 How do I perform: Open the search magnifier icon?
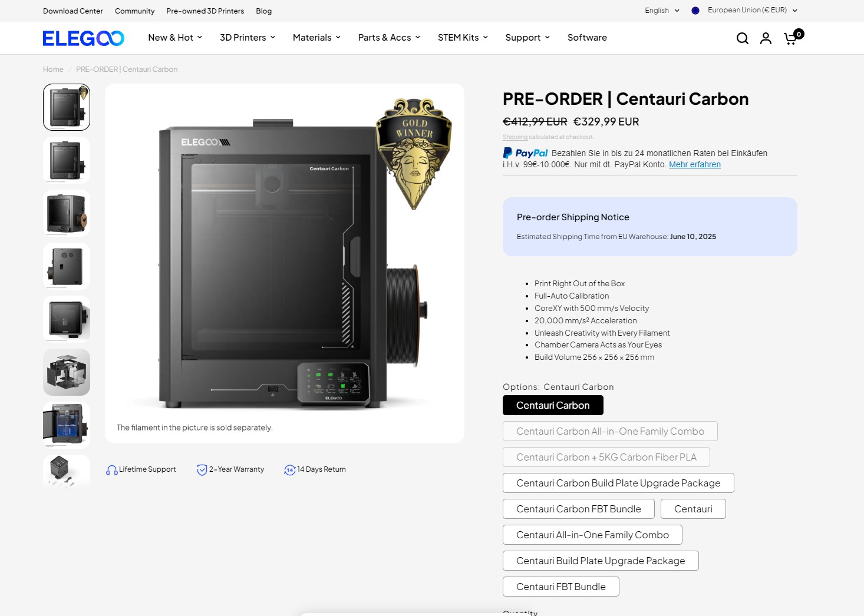pos(742,38)
